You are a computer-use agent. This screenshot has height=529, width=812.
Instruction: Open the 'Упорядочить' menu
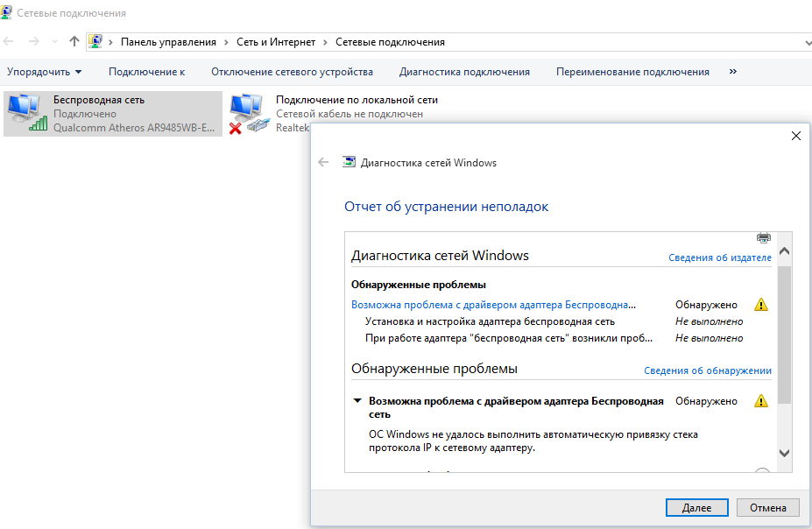(x=44, y=72)
